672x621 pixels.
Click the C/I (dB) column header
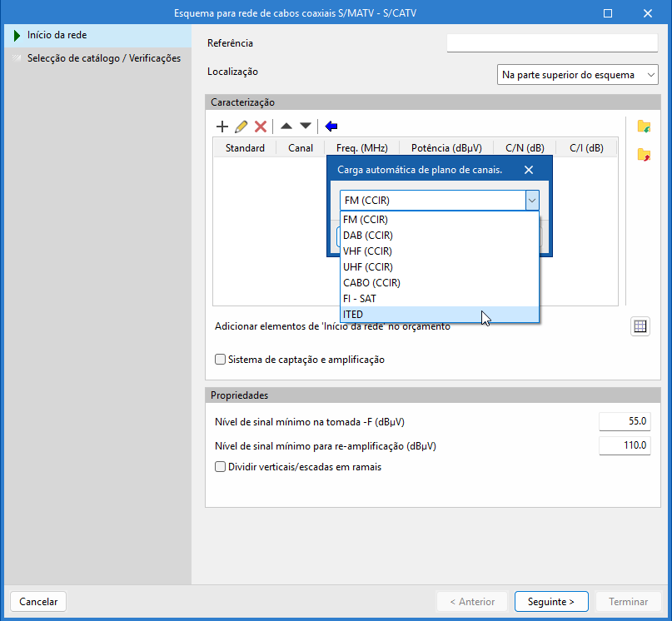click(586, 148)
